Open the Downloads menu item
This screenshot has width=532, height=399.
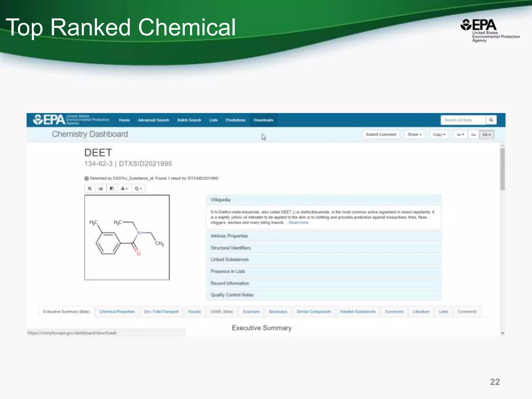pyautogui.click(x=263, y=120)
